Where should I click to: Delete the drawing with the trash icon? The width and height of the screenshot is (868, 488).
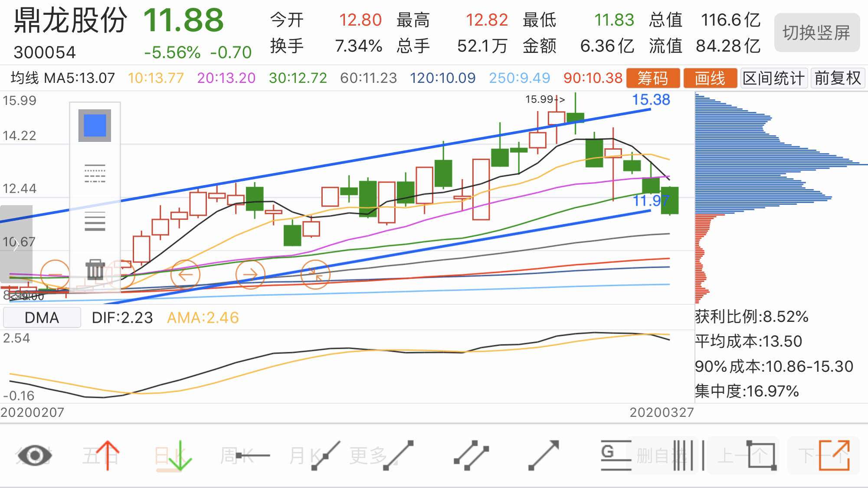[95, 269]
